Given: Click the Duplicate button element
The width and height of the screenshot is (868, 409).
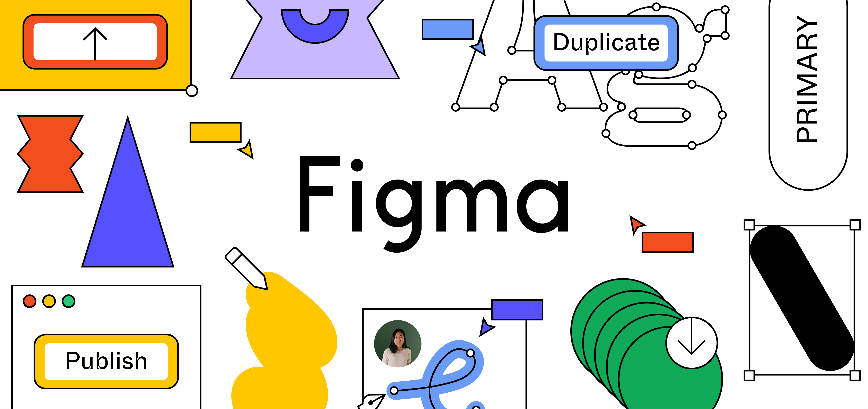Looking at the screenshot, I should pyautogui.click(x=598, y=44).
